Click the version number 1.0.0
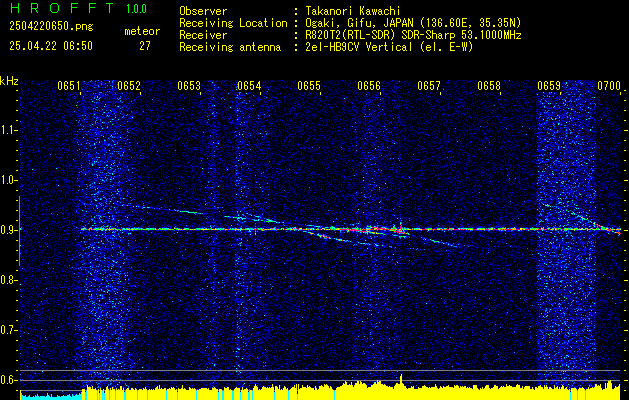The width and height of the screenshot is (629, 400). pyautogui.click(x=136, y=9)
